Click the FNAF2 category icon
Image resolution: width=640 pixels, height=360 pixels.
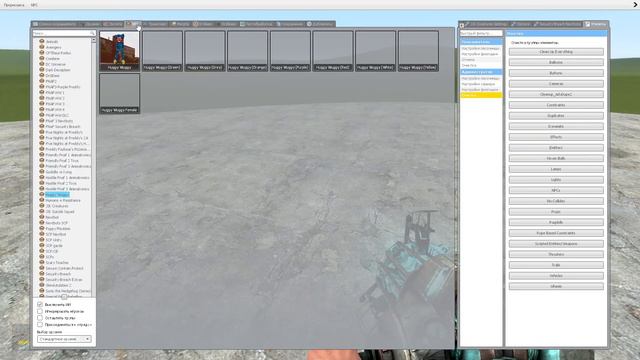pos(42,81)
